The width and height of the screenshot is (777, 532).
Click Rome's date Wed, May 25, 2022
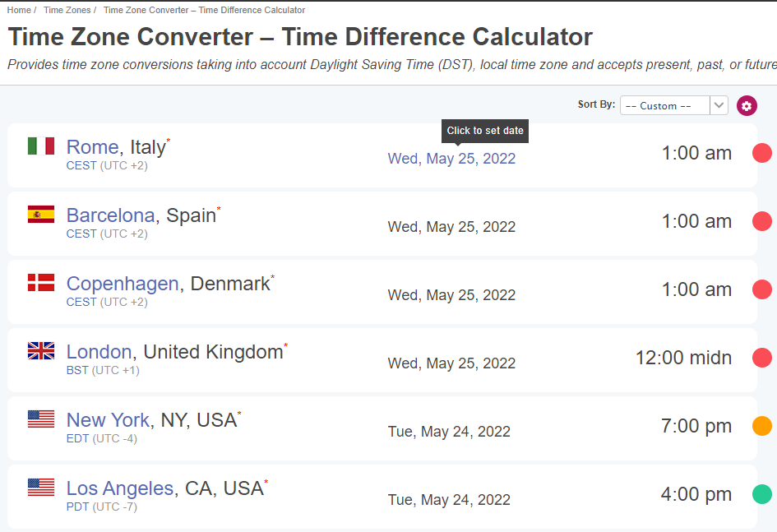[x=451, y=159]
